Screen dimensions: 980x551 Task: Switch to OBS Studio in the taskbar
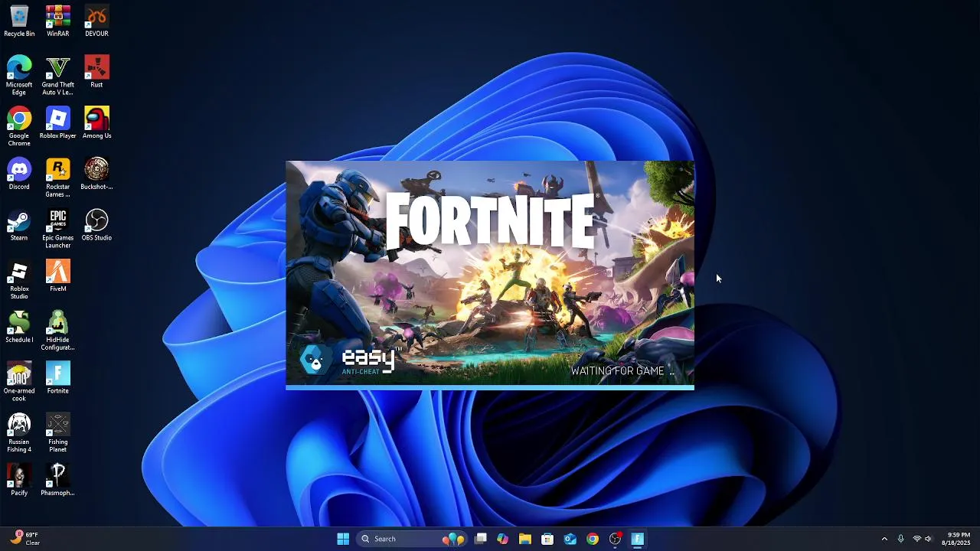(615, 539)
